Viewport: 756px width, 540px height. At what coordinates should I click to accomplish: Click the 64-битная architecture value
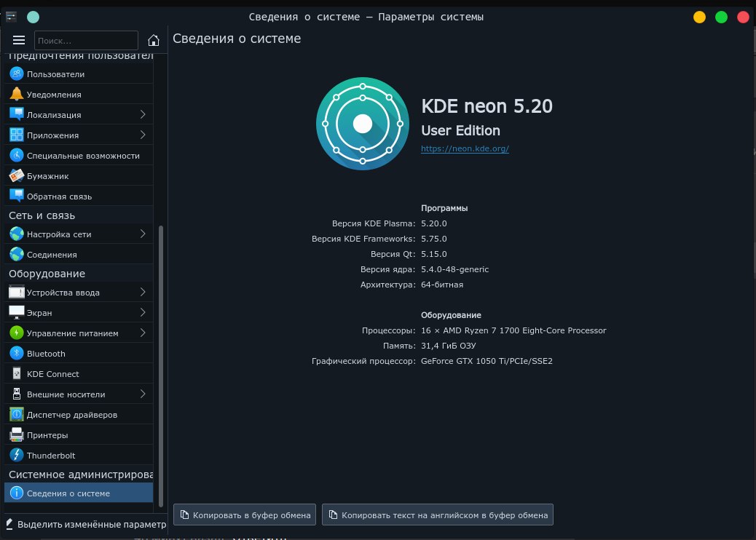(442, 285)
